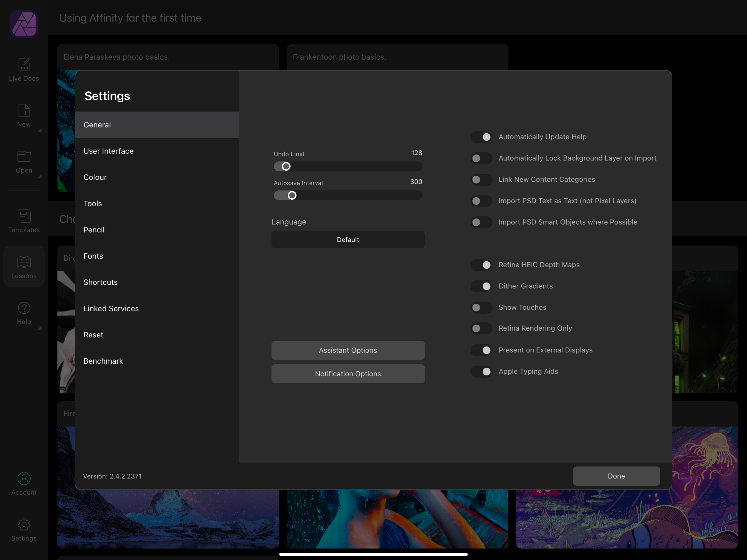Expand the Open submenu corner arrow
The height and width of the screenshot is (560, 747).
point(40,176)
